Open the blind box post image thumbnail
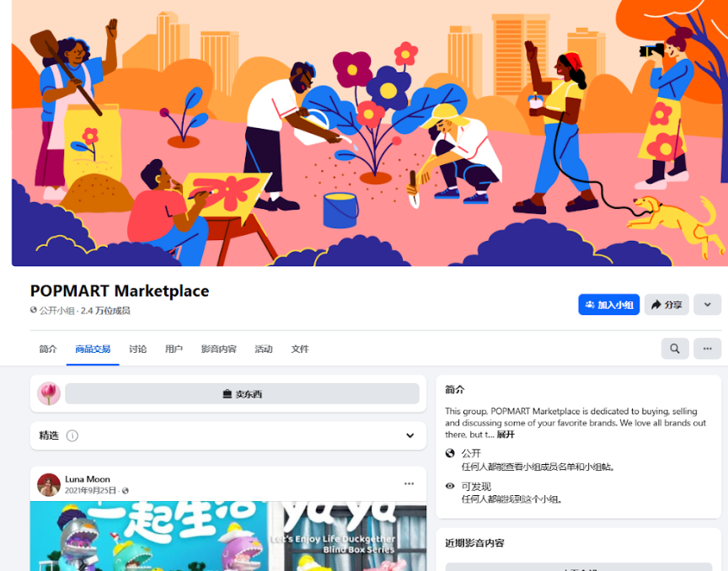 click(228, 536)
